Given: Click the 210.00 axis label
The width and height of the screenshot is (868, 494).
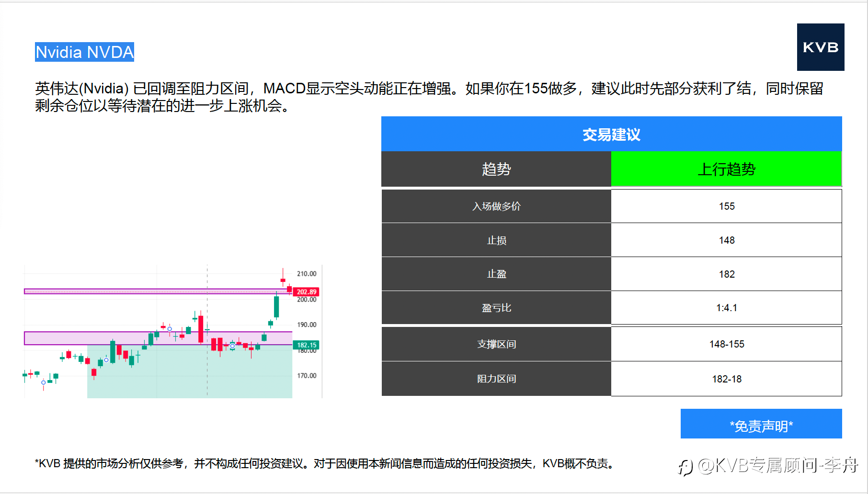Looking at the screenshot, I should (x=307, y=274).
